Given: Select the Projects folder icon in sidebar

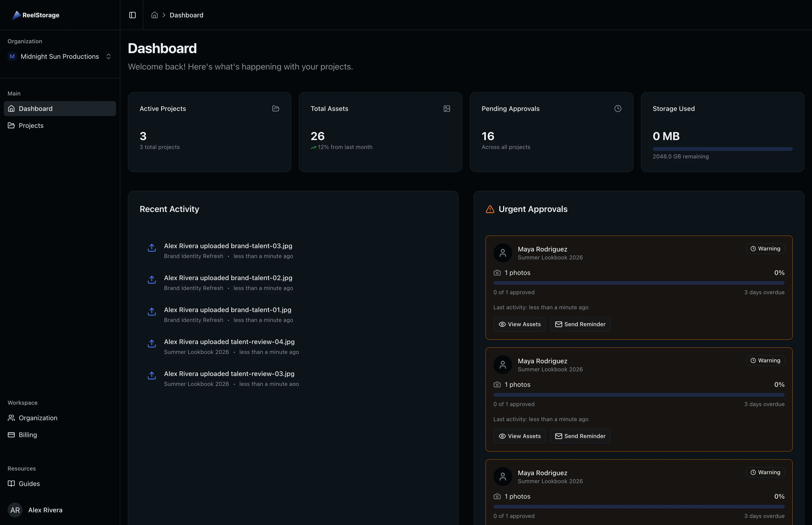Looking at the screenshot, I should (11, 125).
